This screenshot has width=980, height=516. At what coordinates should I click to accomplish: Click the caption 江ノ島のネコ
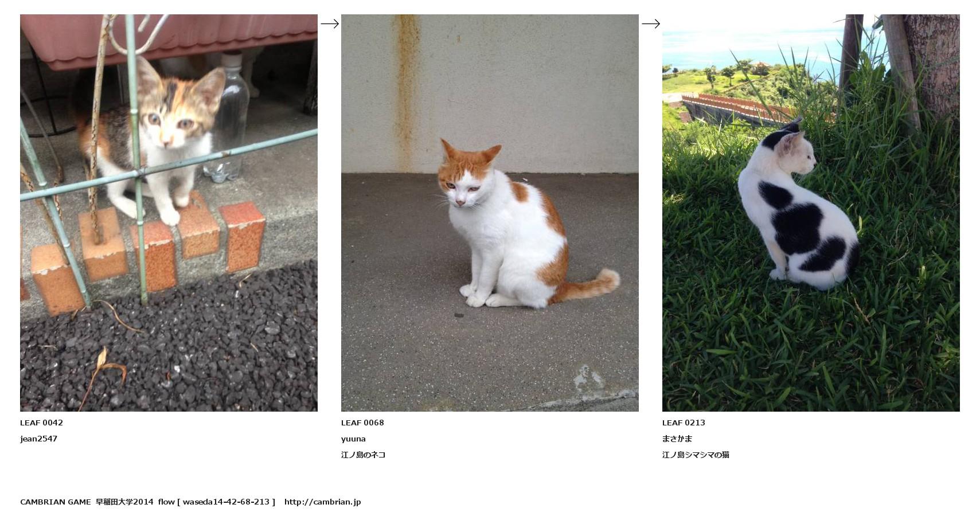pos(364,455)
